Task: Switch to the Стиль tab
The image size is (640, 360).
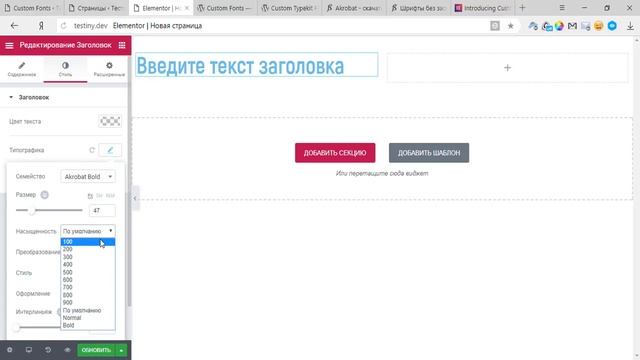Action: tap(65, 69)
